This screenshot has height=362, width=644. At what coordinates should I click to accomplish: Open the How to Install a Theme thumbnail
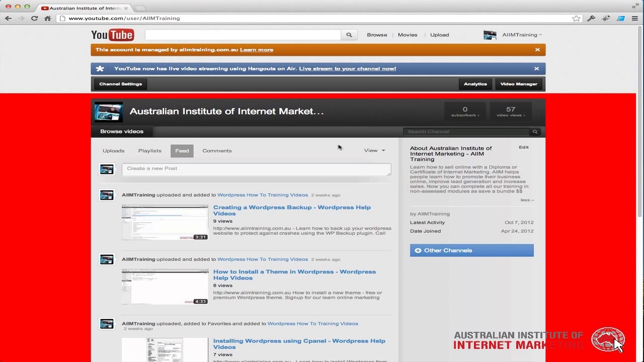pyautogui.click(x=165, y=287)
